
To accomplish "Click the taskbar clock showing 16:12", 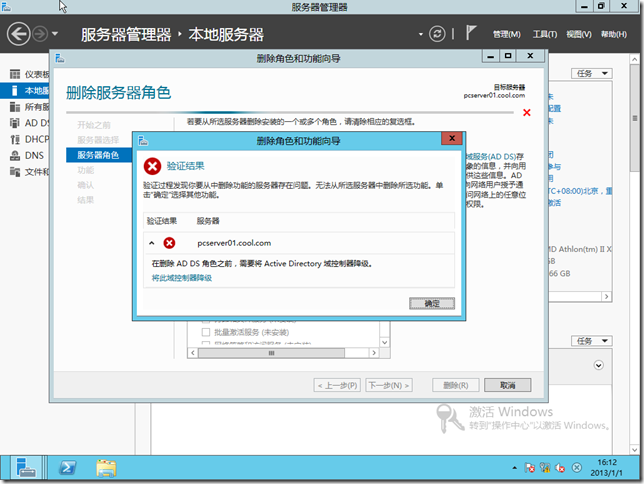I will (x=607, y=468).
